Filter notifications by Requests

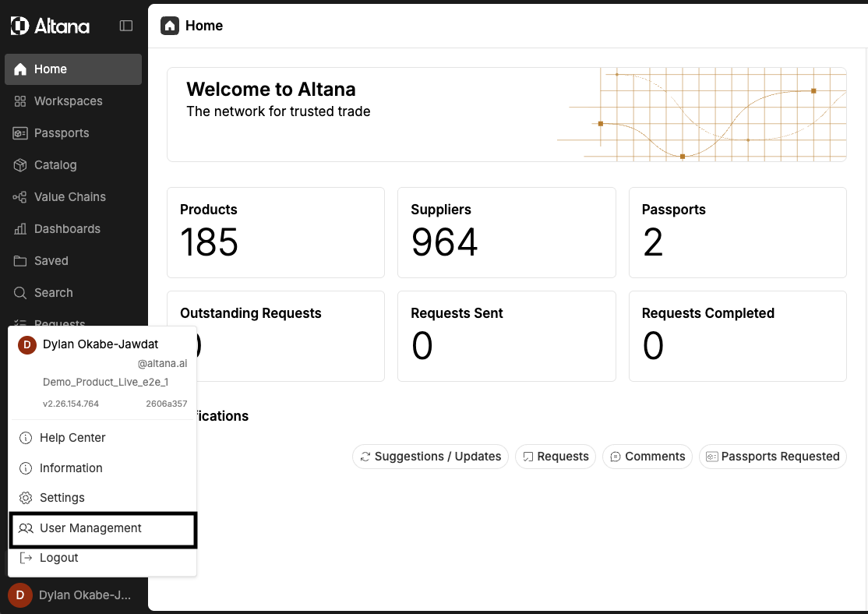point(556,457)
